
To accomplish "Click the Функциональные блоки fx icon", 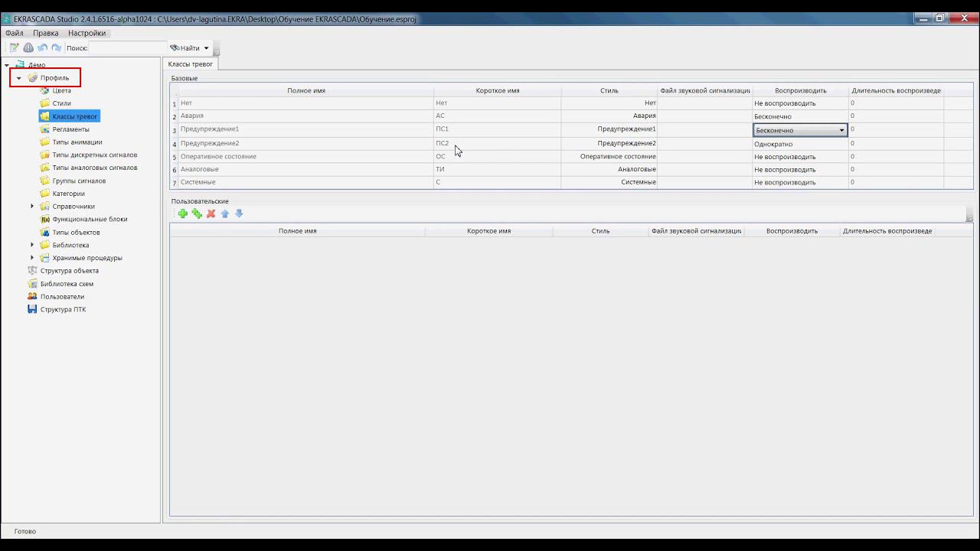I will (44, 219).
